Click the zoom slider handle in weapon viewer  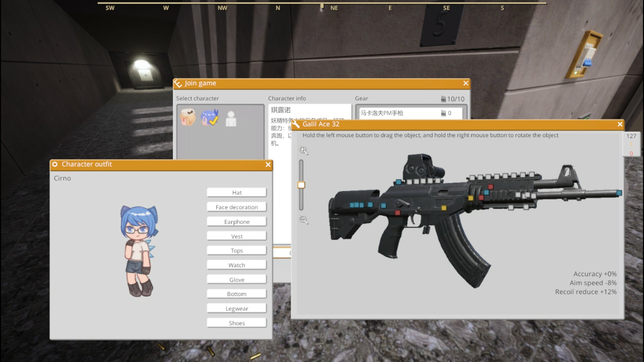point(301,185)
